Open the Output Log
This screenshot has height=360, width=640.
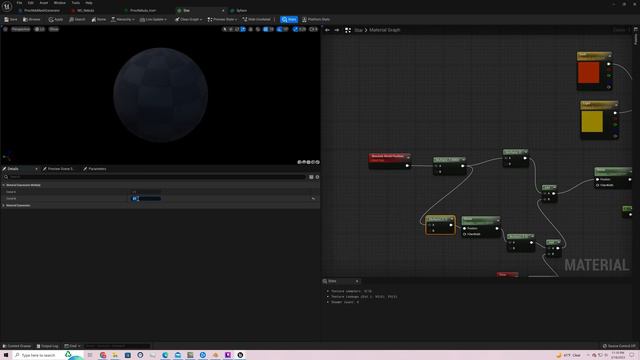click(x=47, y=346)
